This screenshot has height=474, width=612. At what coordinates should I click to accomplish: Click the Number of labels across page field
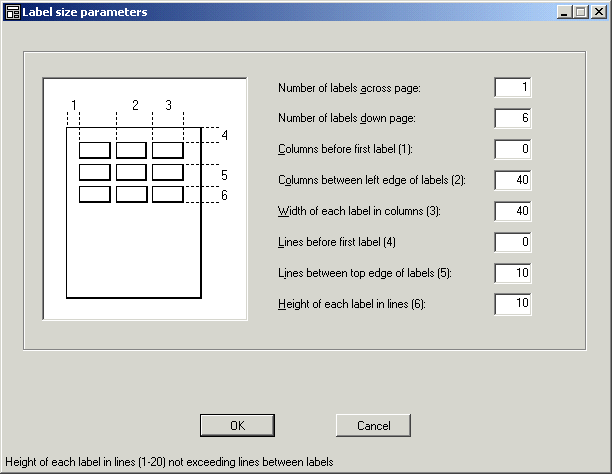512,88
